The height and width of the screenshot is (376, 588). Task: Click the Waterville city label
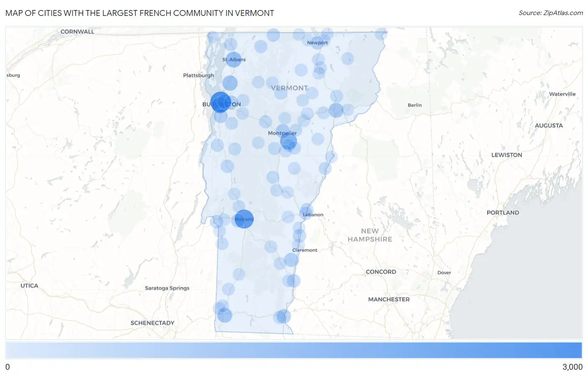tap(562, 94)
